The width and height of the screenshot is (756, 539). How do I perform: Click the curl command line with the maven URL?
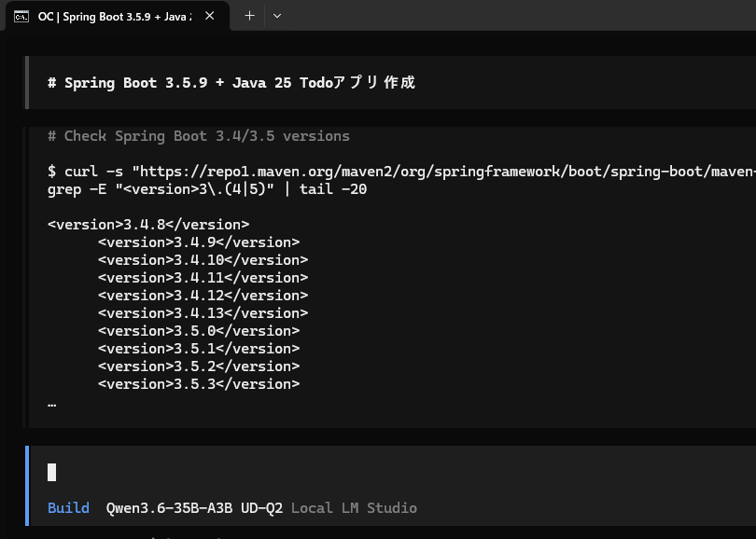(x=401, y=171)
